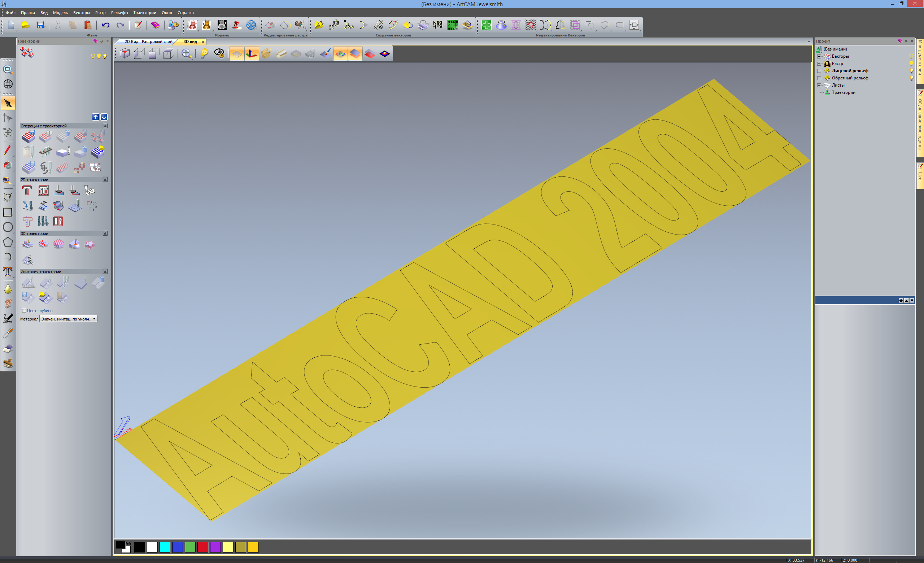Screen dimensions: 924x563
Task: Toggle visibility bulb for Обратный рельеф
Action: click(911, 78)
